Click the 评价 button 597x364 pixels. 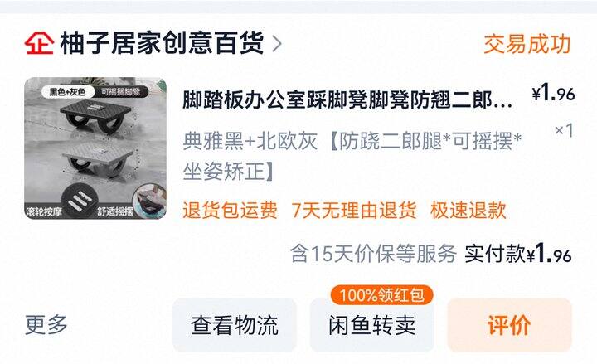tap(509, 325)
